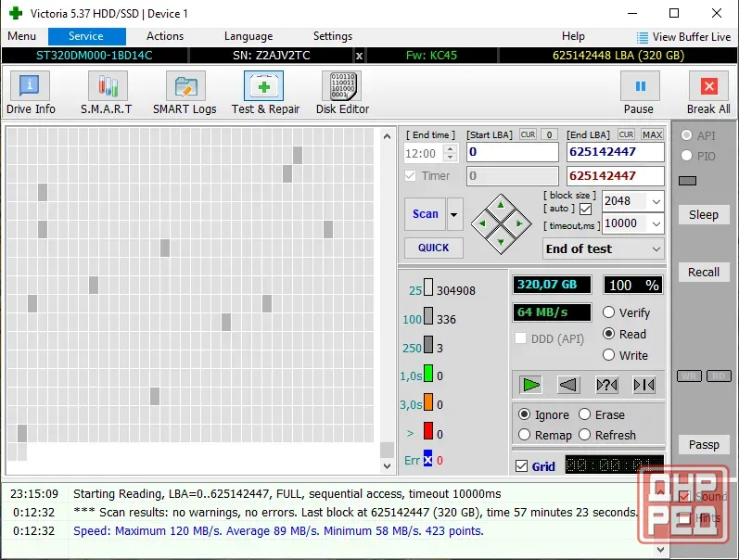Toggle the auto block size checkbox
The image size is (739, 560).
pyautogui.click(x=585, y=209)
